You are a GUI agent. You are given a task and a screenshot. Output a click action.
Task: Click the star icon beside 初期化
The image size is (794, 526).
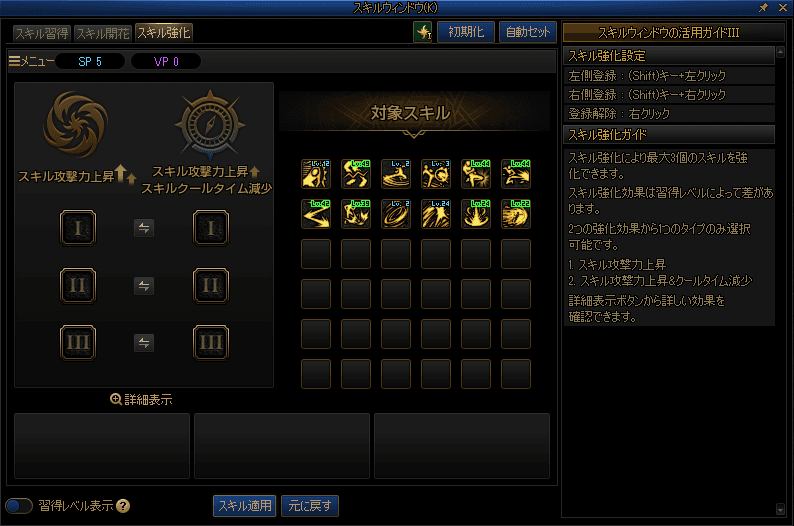point(423,32)
